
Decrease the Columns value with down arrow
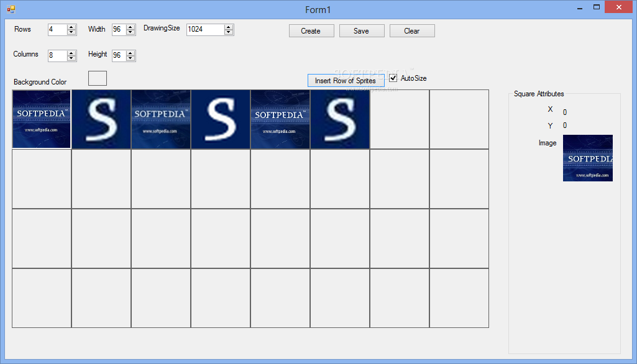point(71,58)
